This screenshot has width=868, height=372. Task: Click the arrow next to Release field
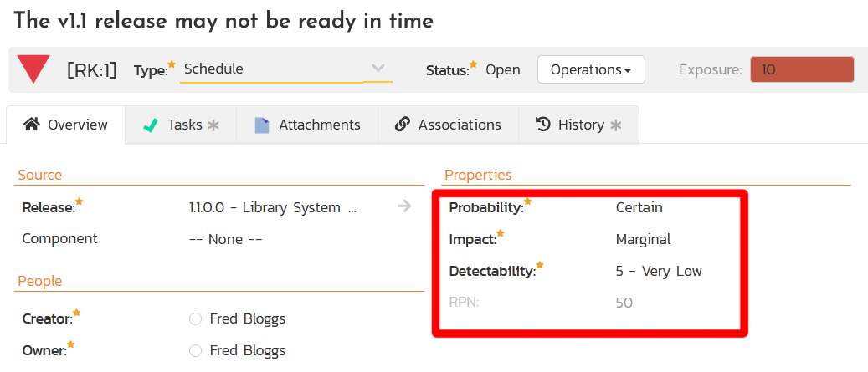tap(404, 206)
